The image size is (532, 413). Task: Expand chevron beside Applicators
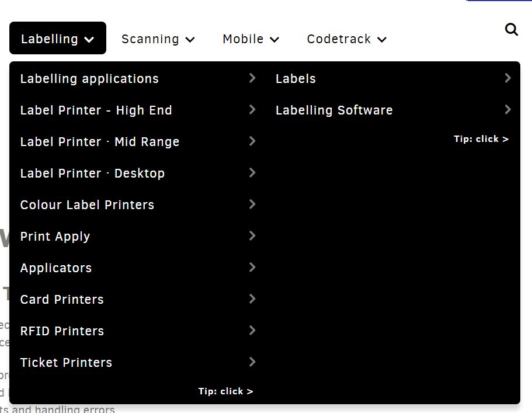(x=252, y=268)
